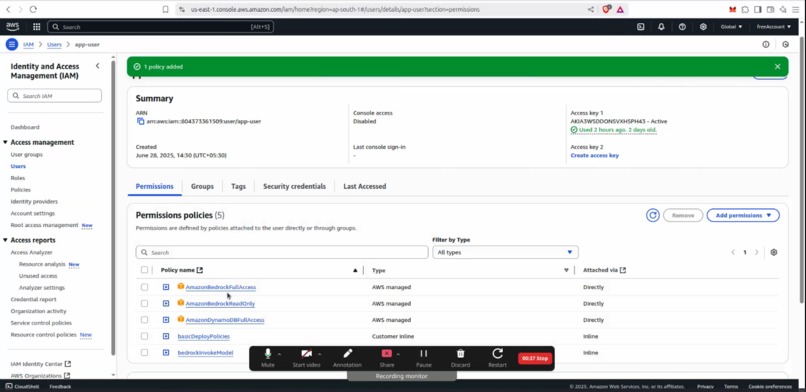Viewport: 806px width, 392px height.
Task: Collapse the IAM side navigation panel
Action: tap(97, 66)
